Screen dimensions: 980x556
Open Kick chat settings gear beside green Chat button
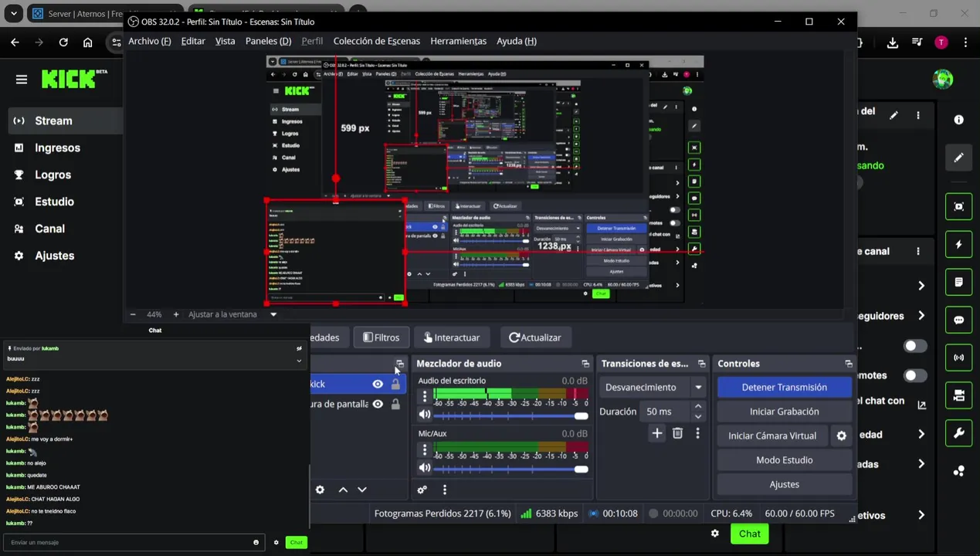715,534
